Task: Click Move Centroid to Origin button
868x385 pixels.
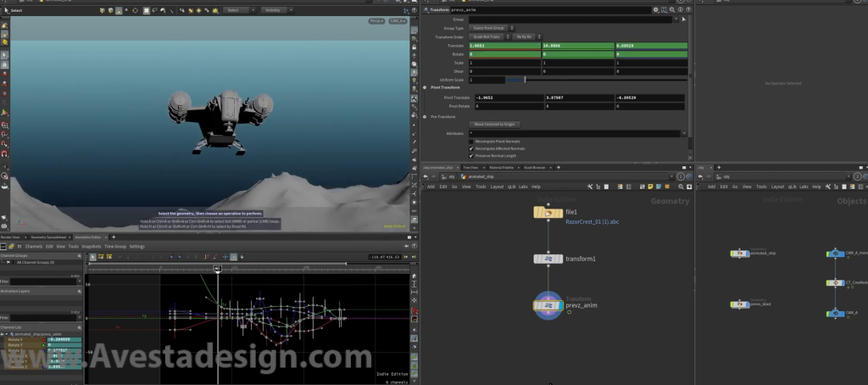Action: coord(494,124)
